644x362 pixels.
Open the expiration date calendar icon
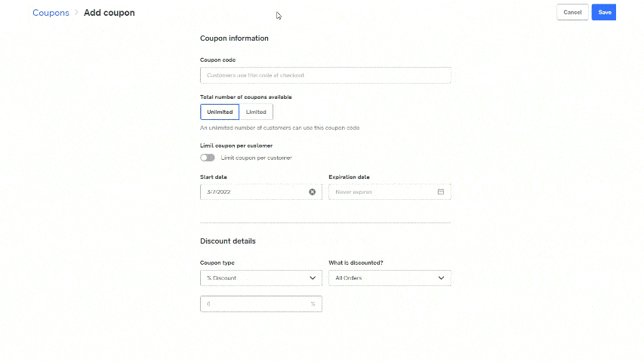(441, 192)
